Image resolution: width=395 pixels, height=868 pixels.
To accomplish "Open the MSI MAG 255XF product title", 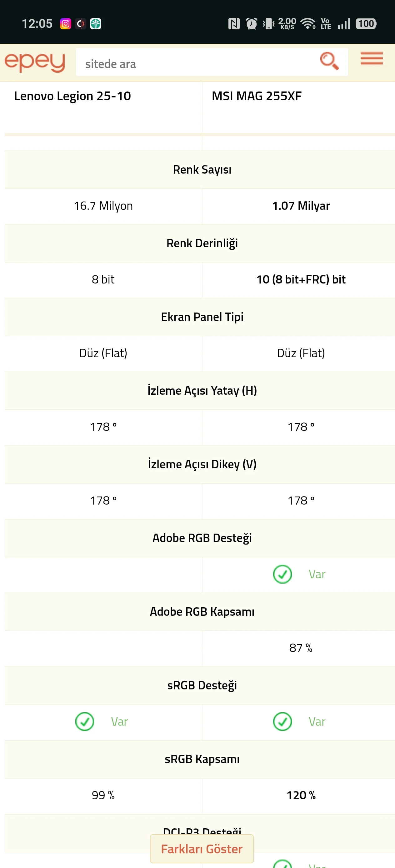I will (x=257, y=96).
